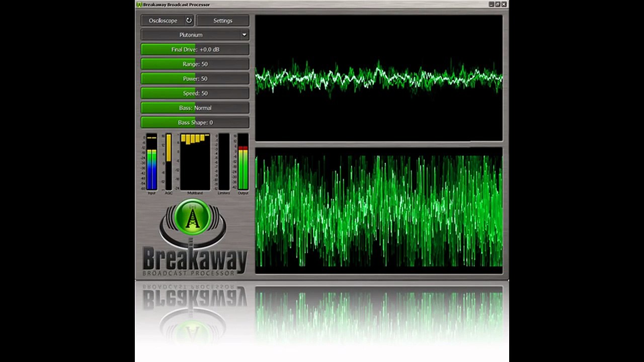
Task: Click the Final Drive +0.0 dB slider
Action: [x=195, y=49]
